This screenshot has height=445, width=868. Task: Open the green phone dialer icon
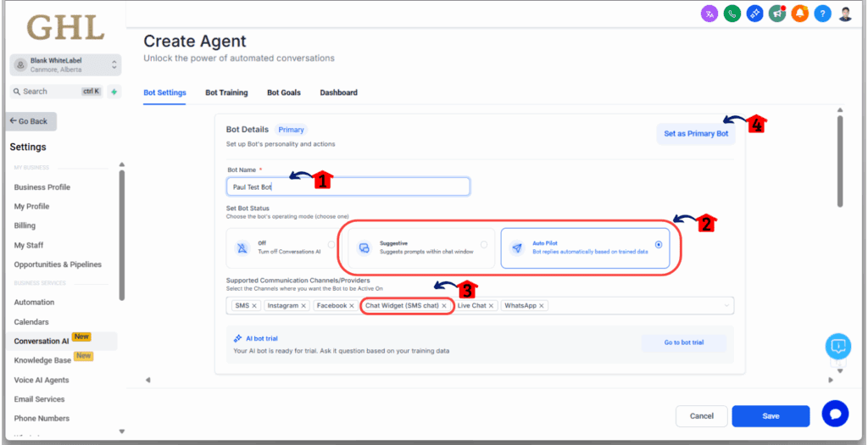[732, 14]
